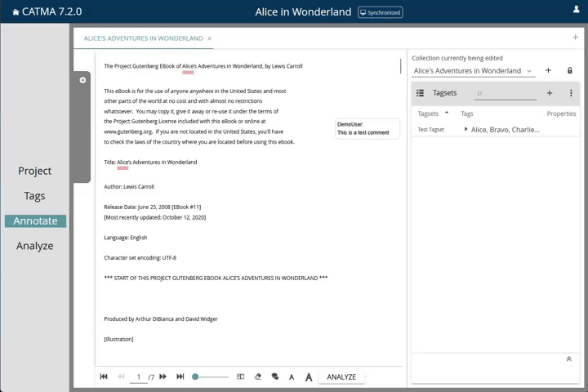The width and height of the screenshot is (588, 392).
Task: Click the double chevron in right panel
Action: [568, 359]
